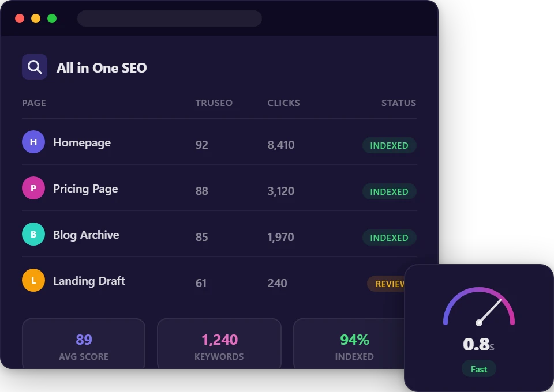Click the clicks value 240
Image resolution: width=554 pixels, height=392 pixels.
coord(278,283)
